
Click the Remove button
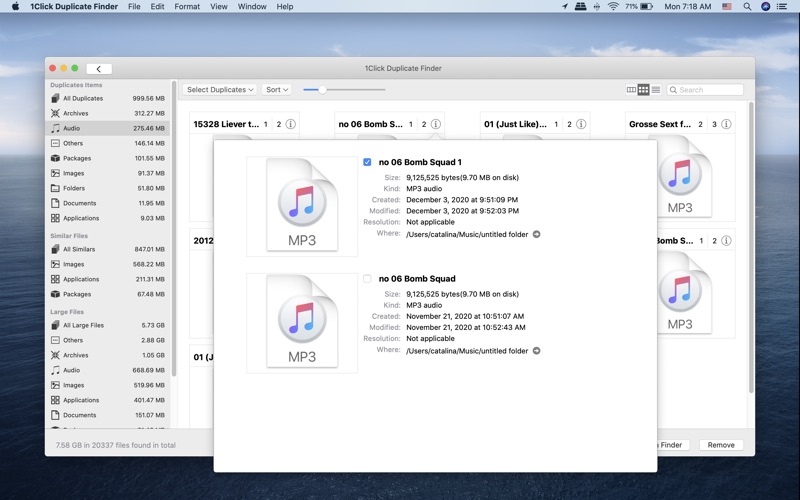coord(721,445)
